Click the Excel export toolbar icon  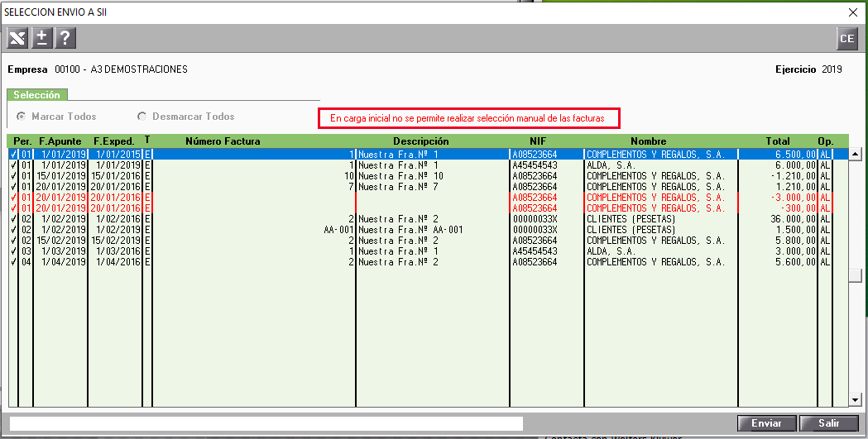click(17, 38)
